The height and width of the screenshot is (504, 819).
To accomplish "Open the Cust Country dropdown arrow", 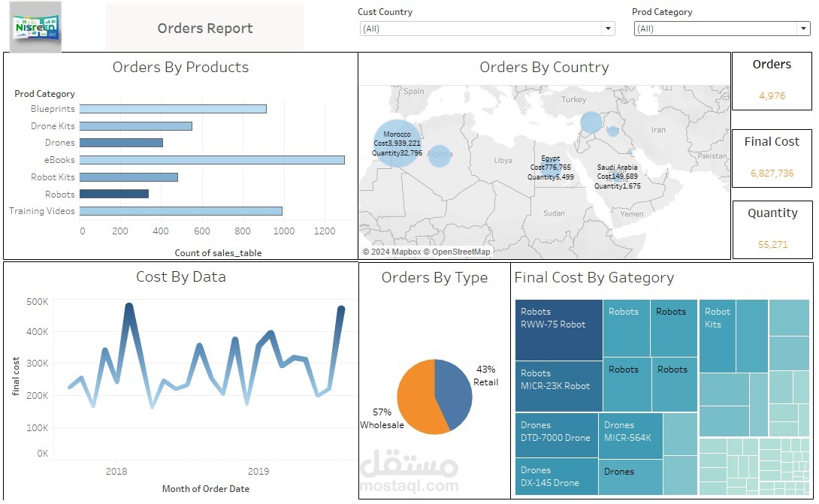I will (x=608, y=29).
